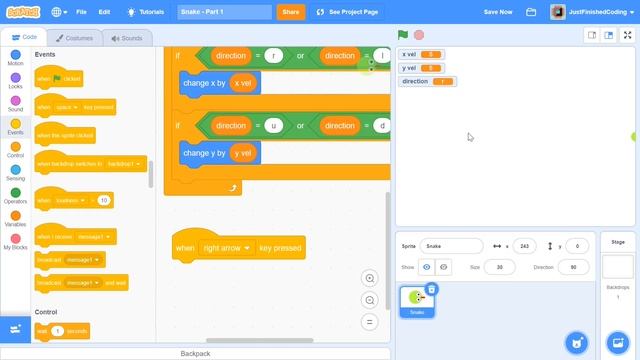This screenshot has width=640, height=360.
Task: Click the 10 value in loudness block
Action: [104, 200]
